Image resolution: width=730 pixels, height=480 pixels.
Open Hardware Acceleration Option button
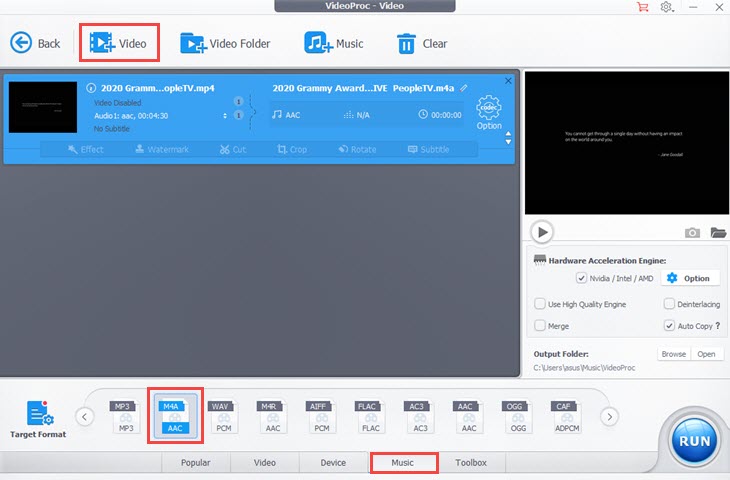pos(688,278)
